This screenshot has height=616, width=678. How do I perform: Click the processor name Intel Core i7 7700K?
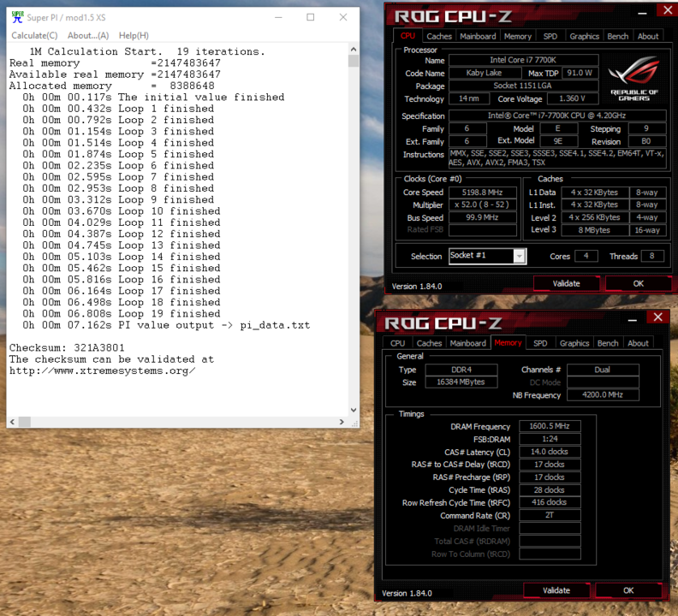(523, 60)
